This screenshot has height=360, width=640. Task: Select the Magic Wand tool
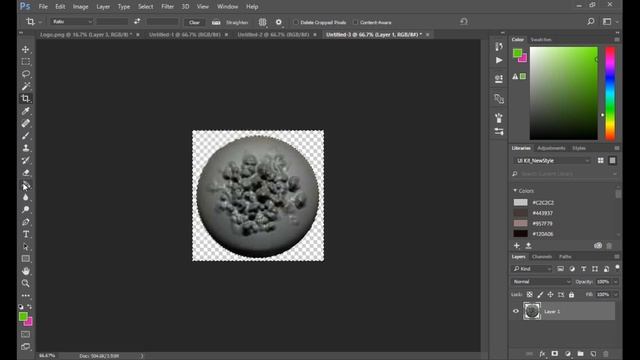[26, 86]
